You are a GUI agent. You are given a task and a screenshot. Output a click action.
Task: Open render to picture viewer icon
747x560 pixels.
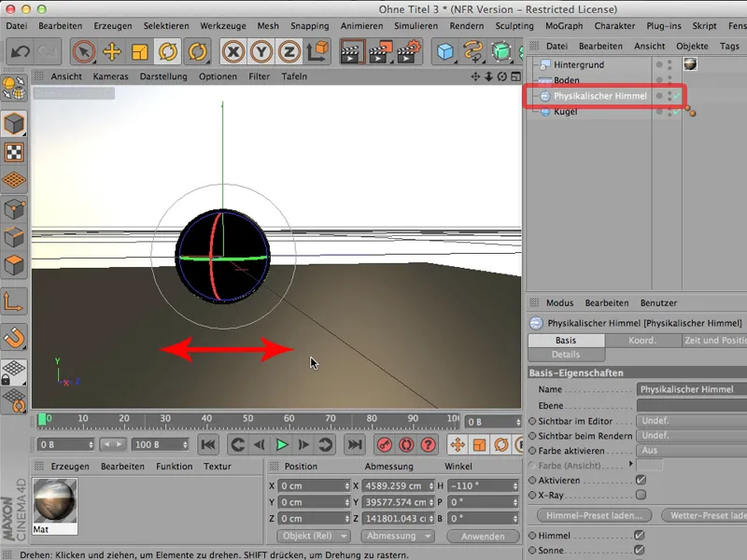(380, 51)
